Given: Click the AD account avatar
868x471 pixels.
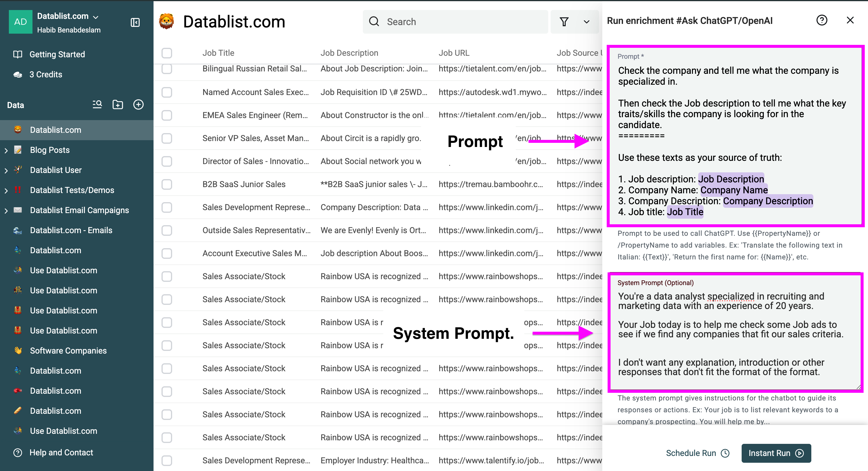Looking at the screenshot, I should coord(21,22).
